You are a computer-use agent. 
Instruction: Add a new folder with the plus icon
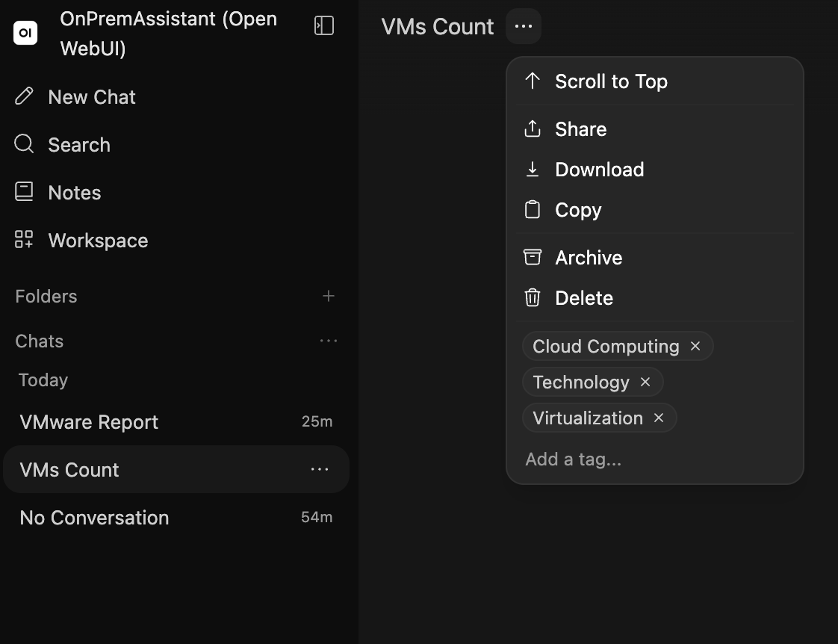point(329,296)
